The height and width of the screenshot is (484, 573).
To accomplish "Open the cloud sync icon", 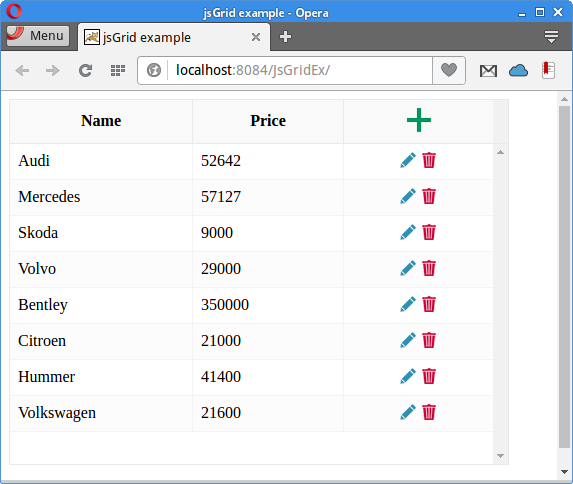I will (x=518, y=70).
